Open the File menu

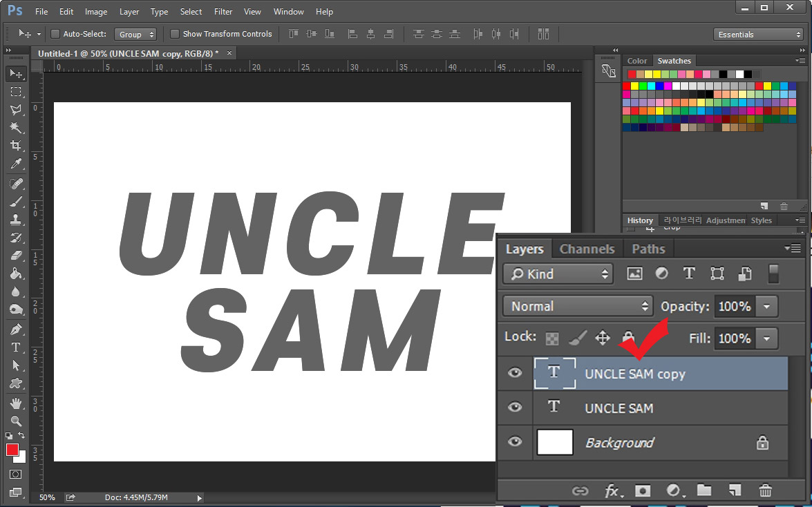tap(41, 11)
